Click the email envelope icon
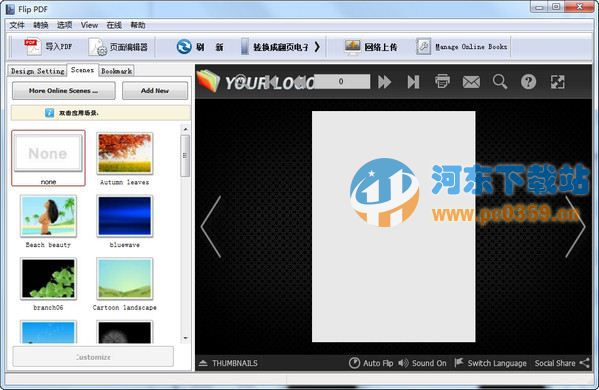599x390 pixels. coord(471,82)
